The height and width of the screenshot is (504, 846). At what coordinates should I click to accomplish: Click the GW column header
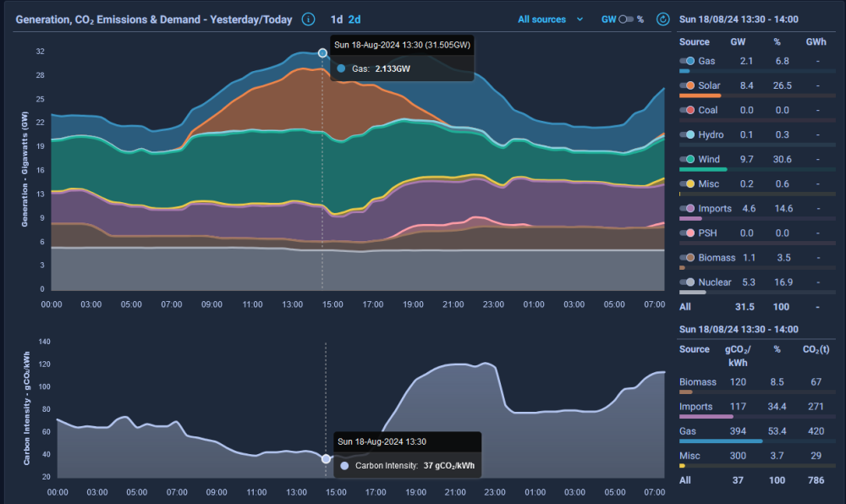pyautogui.click(x=738, y=41)
